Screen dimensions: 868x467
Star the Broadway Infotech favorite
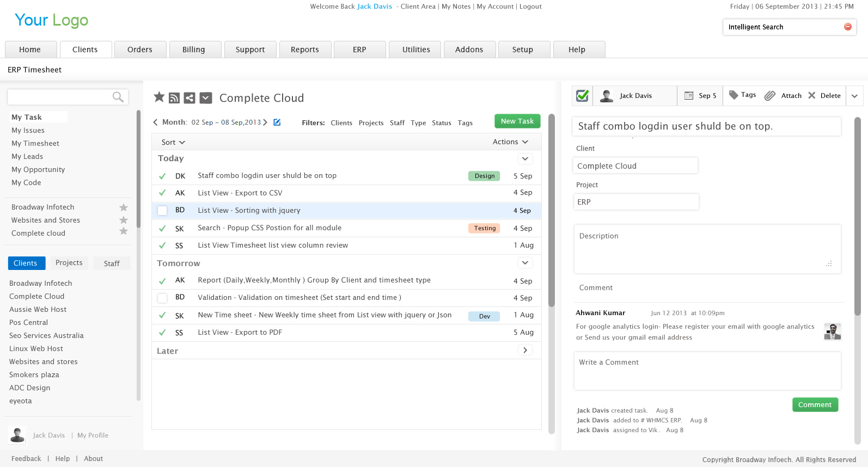(x=124, y=207)
